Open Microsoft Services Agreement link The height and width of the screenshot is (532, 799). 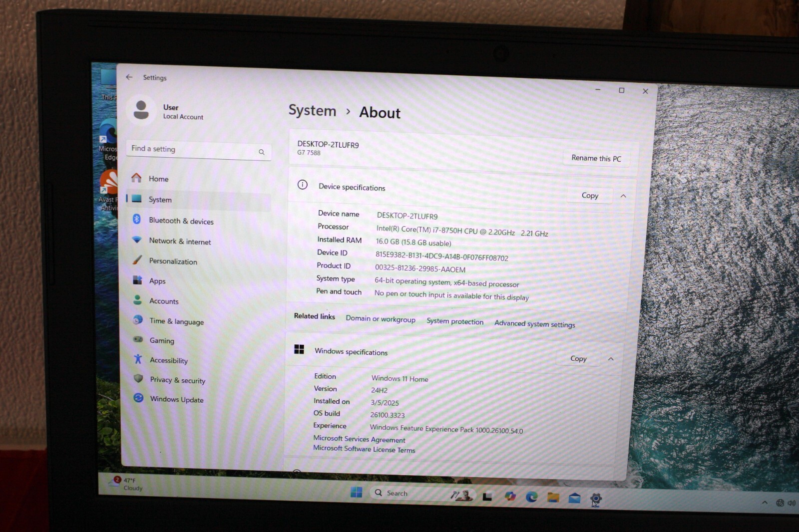(x=359, y=439)
